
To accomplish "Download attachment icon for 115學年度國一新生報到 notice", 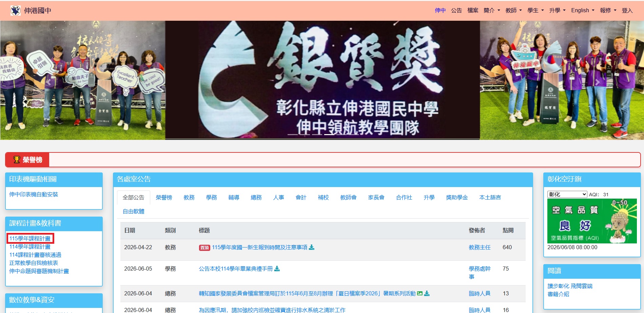I will (312, 247).
